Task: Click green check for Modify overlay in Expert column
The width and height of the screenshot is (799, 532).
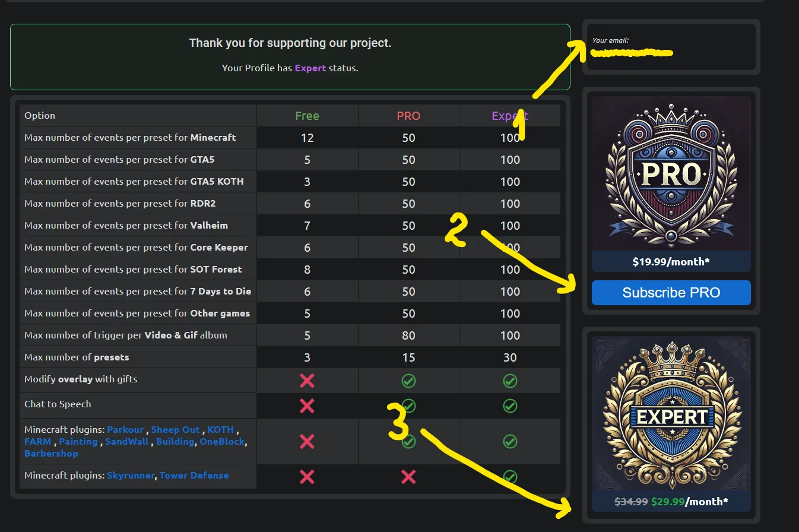Action: click(510, 381)
